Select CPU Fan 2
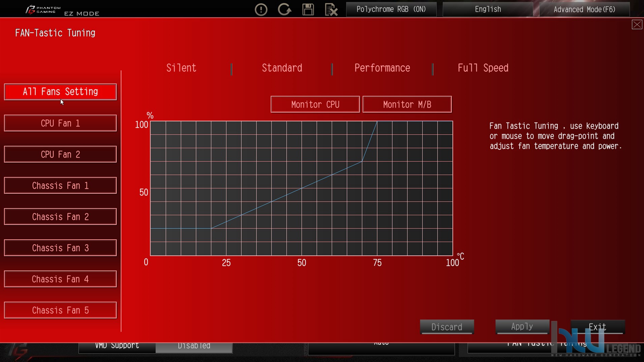The width and height of the screenshot is (644, 362). pos(60,154)
